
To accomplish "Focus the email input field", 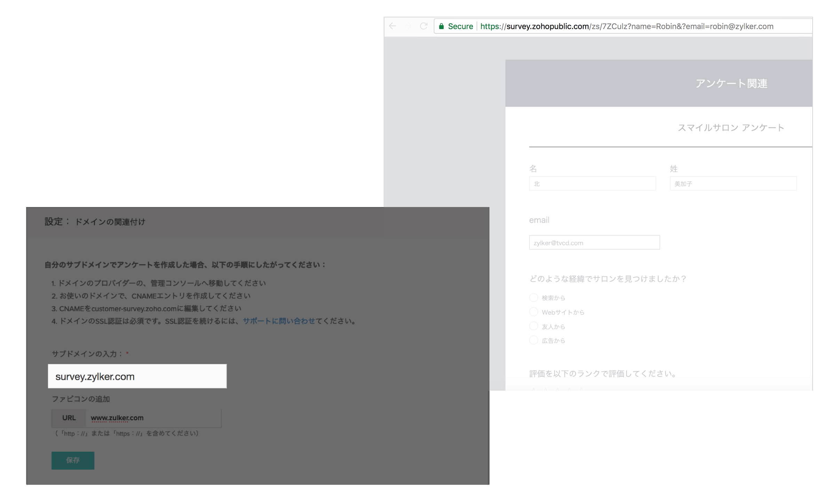I will (594, 243).
